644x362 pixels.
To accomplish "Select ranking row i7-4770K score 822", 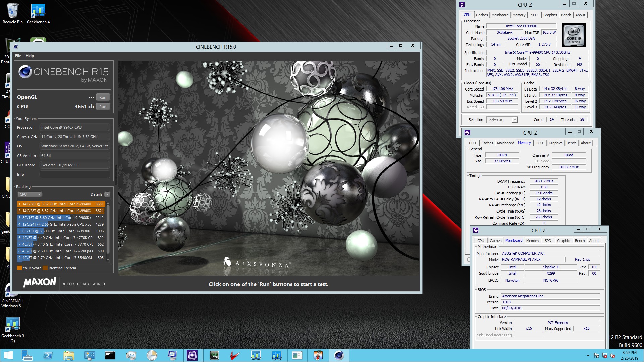I will [61, 238].
